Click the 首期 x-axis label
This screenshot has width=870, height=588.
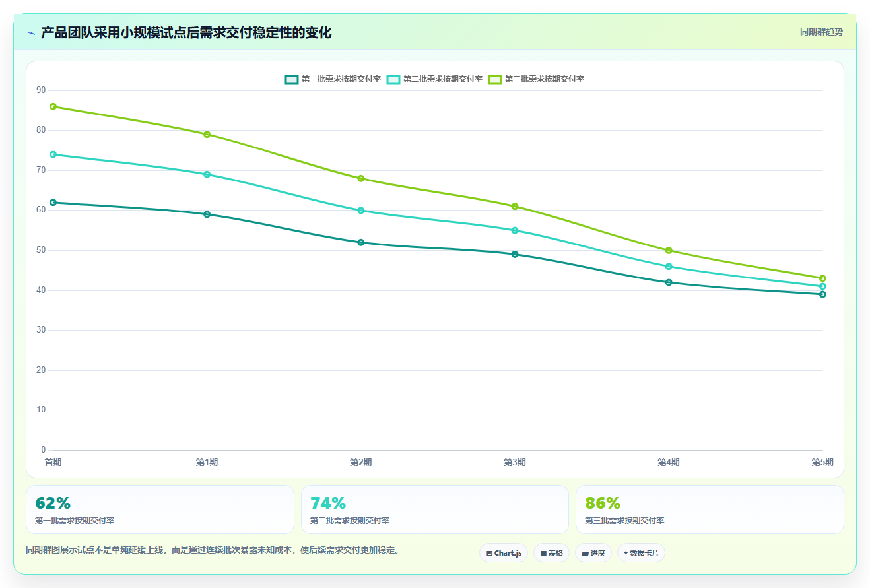click(x=53, y=462)
